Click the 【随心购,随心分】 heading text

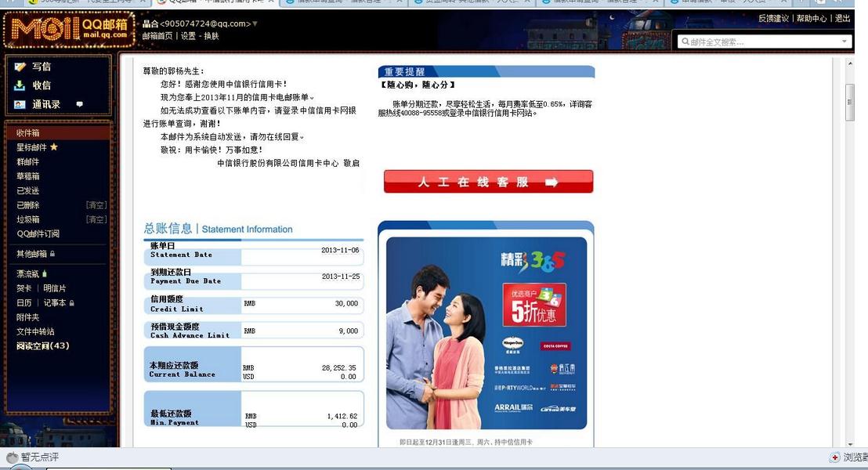418,85
